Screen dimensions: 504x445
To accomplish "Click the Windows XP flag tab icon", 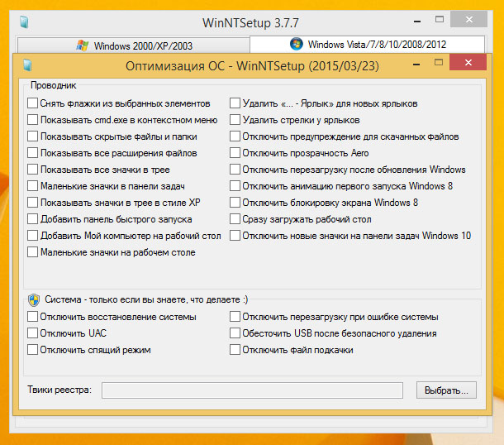I will (x=83, y=45).
